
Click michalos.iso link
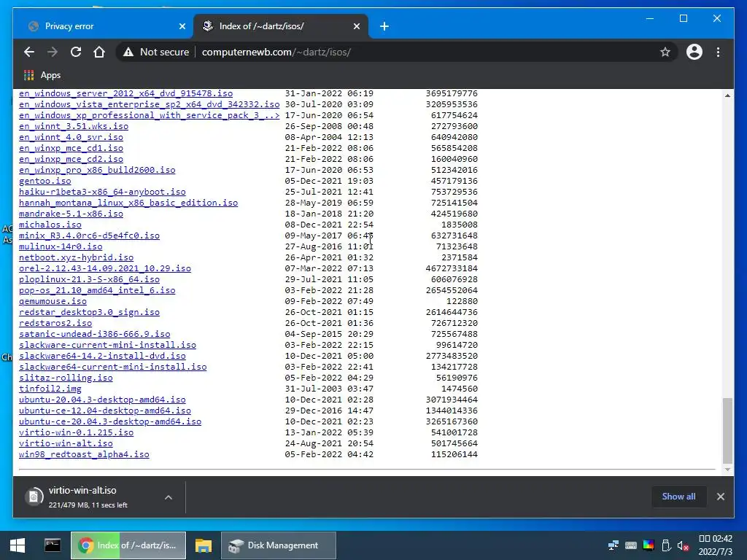[x=50, y=225]
